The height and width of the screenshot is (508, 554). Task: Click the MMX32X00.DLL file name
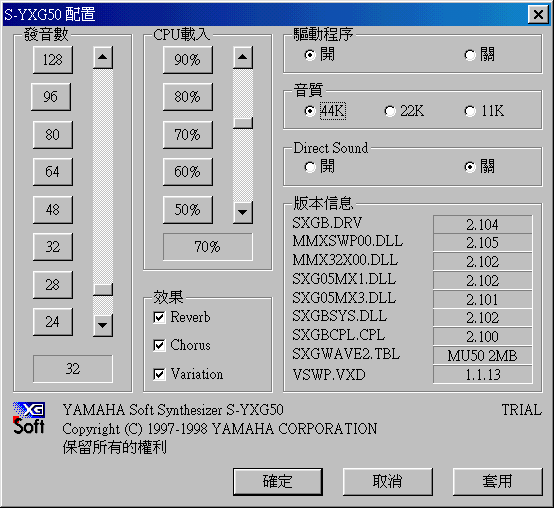pyautogui.click(x=345, y=260)
